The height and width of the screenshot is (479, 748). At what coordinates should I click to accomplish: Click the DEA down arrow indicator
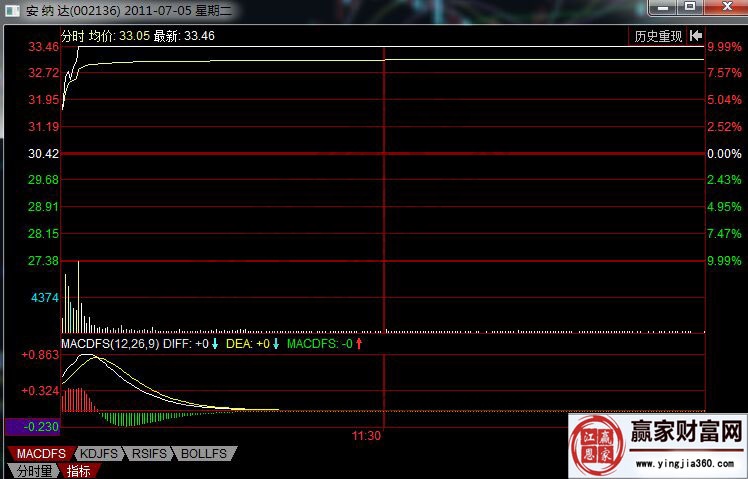[275, 344]
